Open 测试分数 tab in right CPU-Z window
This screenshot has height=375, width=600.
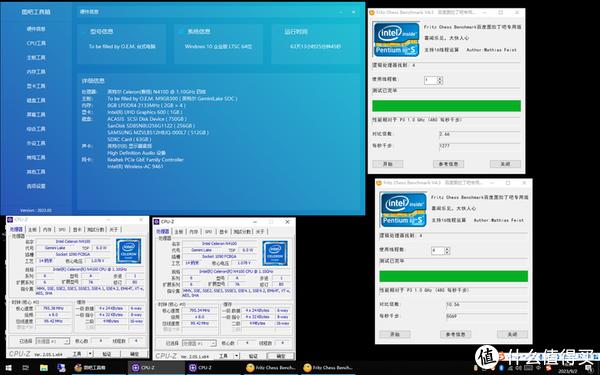click(x=242, y=232)
